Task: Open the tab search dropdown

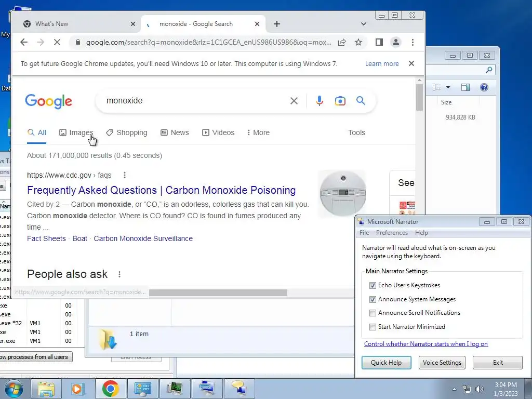Action: [x=363, y=24]
